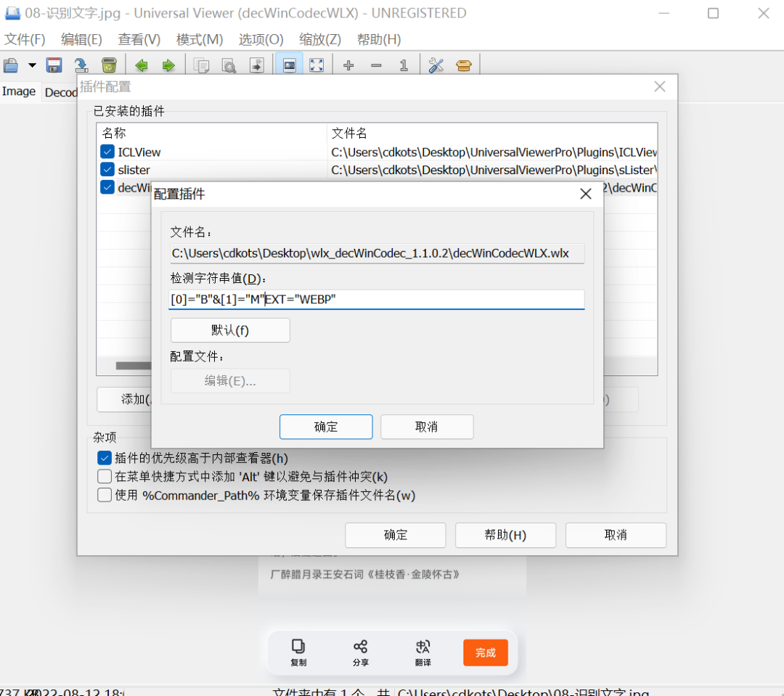Uncheck the ICLView plugin checkbox
The image size is (784, 696).
(x=107, y=152)
